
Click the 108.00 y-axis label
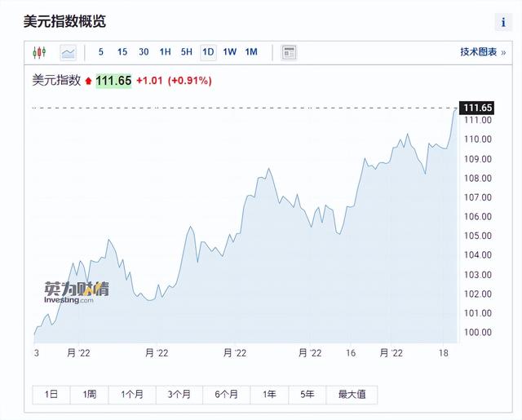(478, 179)
